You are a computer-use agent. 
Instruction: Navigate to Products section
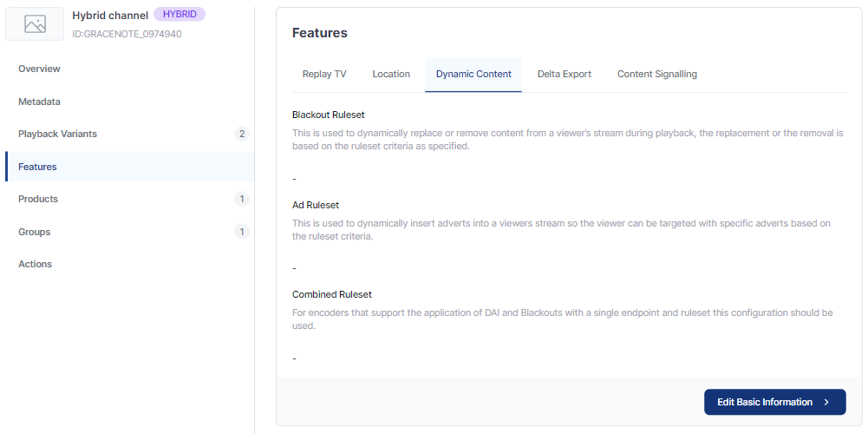tap(38, 199)
